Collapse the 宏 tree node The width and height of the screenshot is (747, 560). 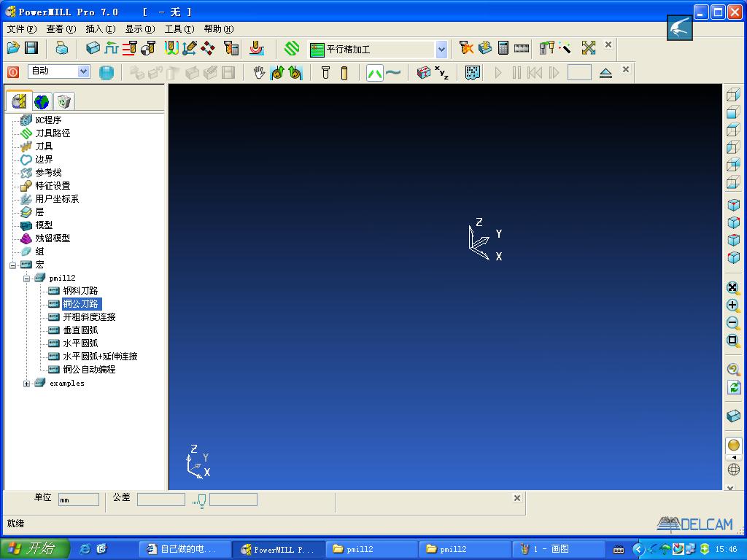(x=13, y=265)
